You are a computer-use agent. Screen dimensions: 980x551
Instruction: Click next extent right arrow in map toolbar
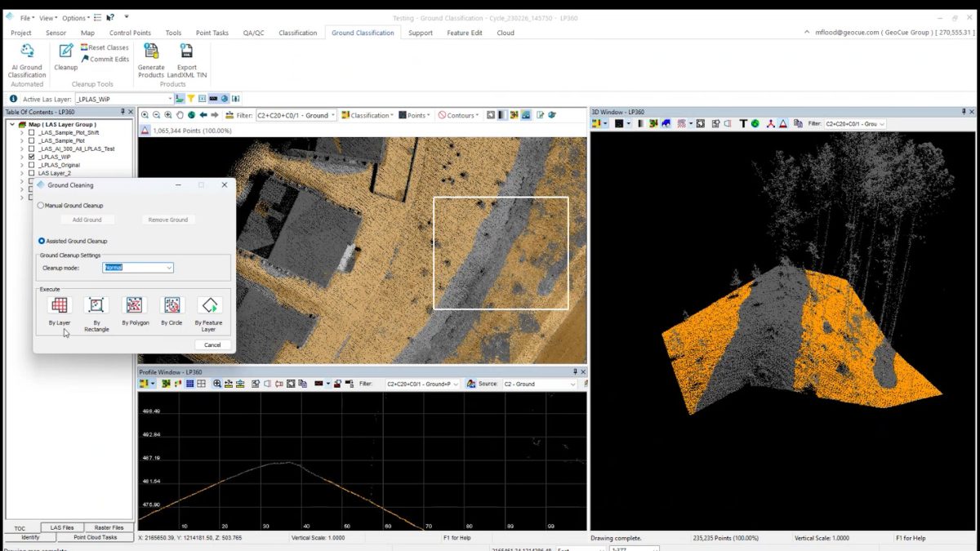[x=216, y=115]
